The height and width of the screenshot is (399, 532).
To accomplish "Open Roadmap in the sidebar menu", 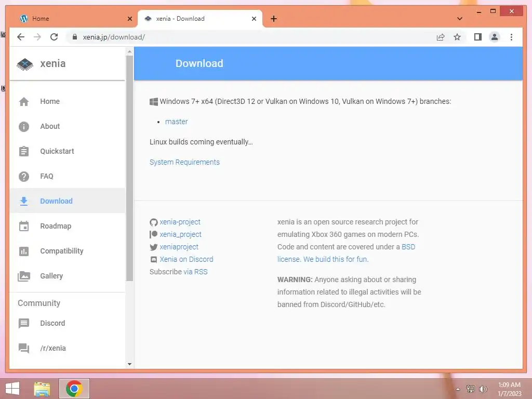I will click(68, 227).
